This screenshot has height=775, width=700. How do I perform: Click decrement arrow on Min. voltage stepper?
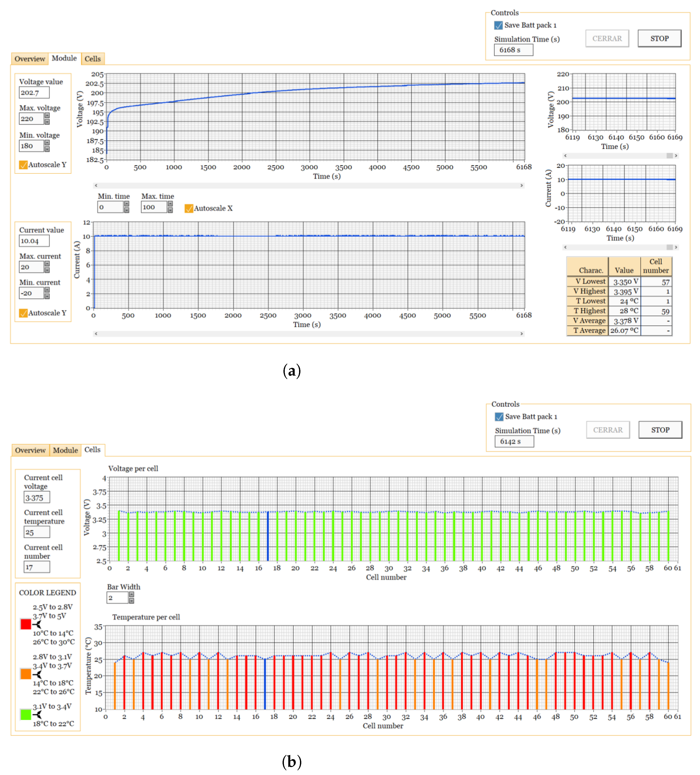coord(47,149)
